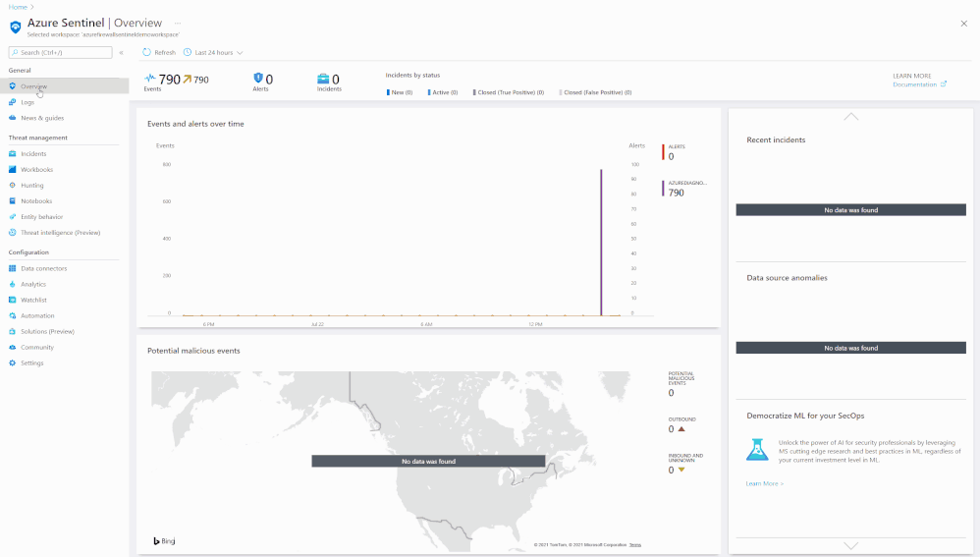The width and height of the screenshot is (980, 557).
Task: Click the Bing logo on the map
Action: tap(164, 540)
